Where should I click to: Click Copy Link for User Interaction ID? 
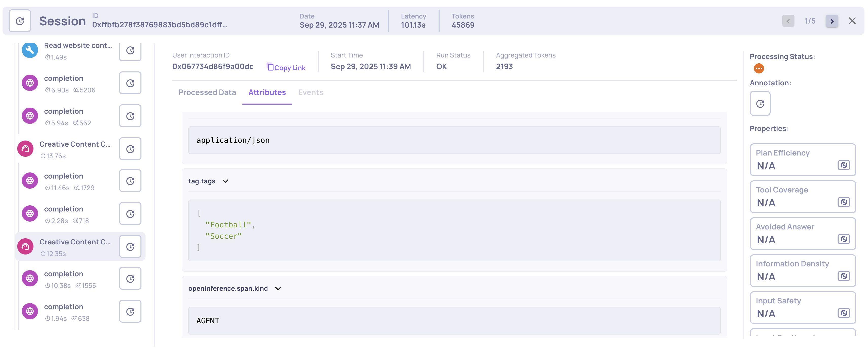pos(286,68)
